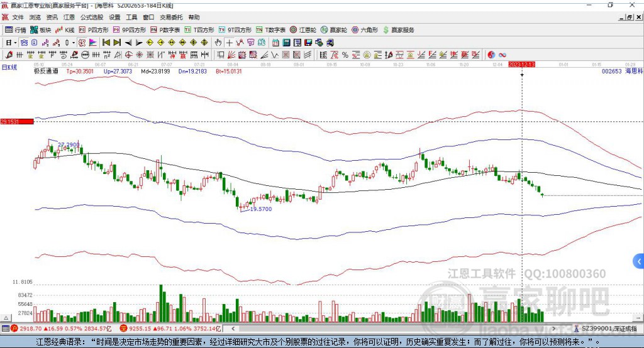Click the infinity symbol icon

coord(502,55)
